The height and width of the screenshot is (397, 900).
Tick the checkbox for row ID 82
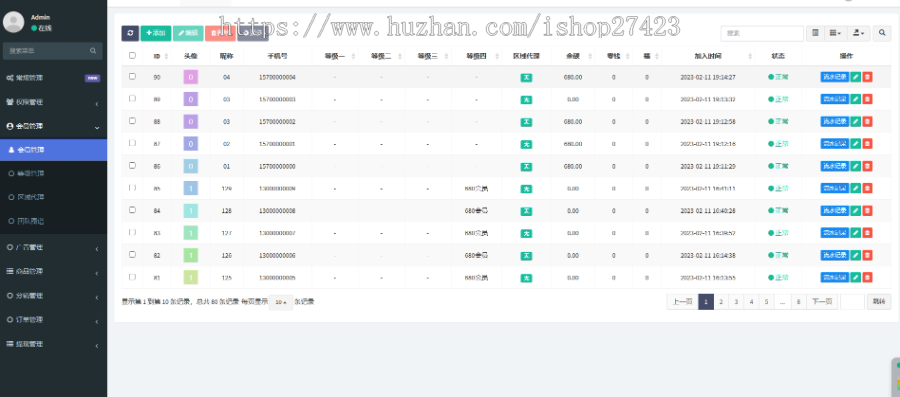[x=133, y=254]
